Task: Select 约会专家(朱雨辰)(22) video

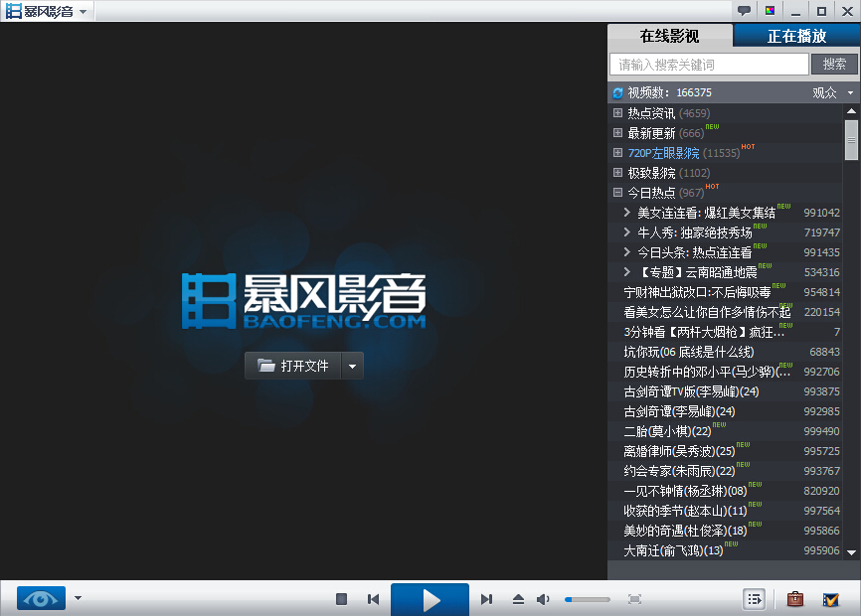Action: tap(679, 471)
